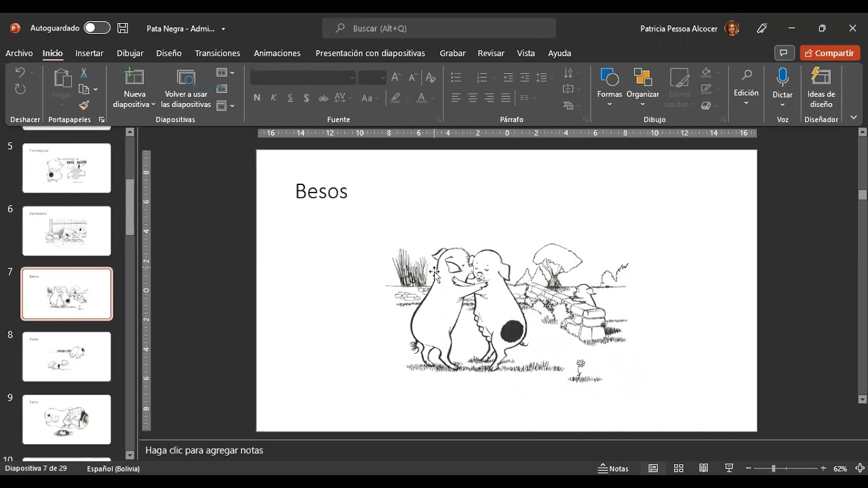Screen dimensions: 868x488
Task: Select the Format Painter brush
Action: [84, 105]
